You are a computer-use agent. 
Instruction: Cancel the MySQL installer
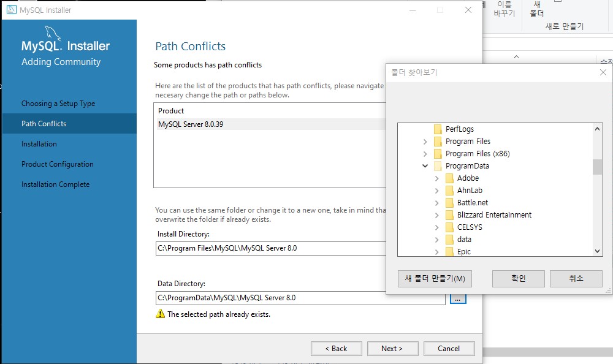pyautogui.click(x=449, y=348)
